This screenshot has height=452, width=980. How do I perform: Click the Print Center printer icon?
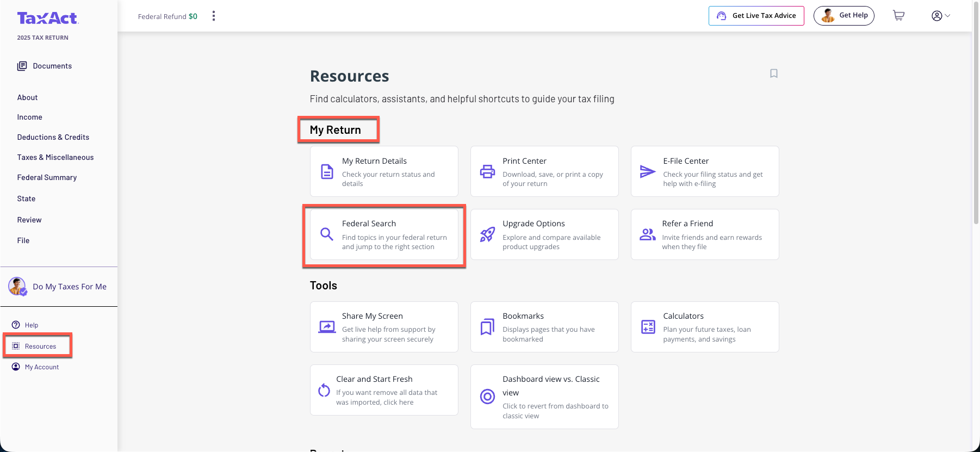point(487,172)
